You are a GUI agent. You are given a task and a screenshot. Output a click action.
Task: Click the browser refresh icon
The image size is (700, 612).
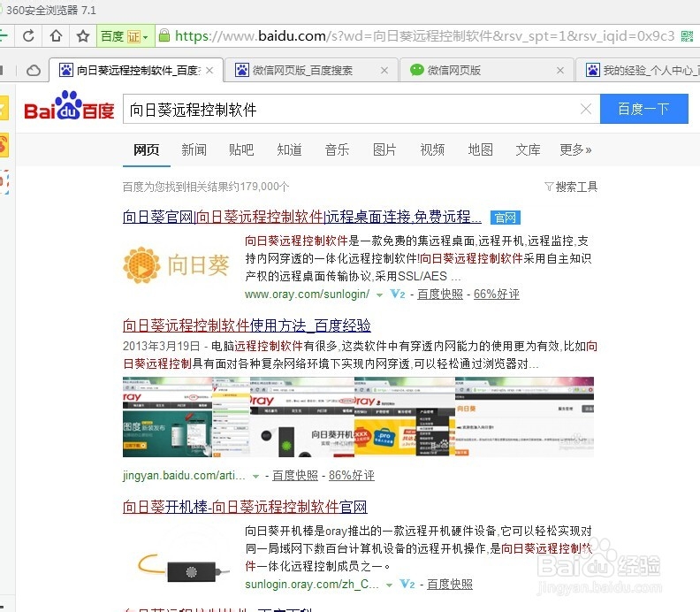pyautogui.click(x=28, y=35)
